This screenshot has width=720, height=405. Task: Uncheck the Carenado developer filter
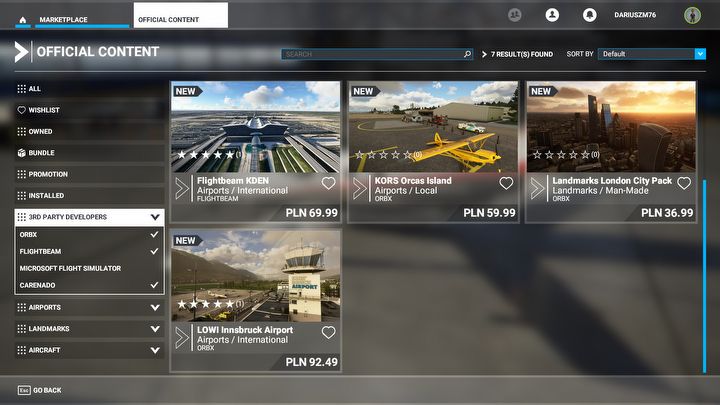point(89,285)
